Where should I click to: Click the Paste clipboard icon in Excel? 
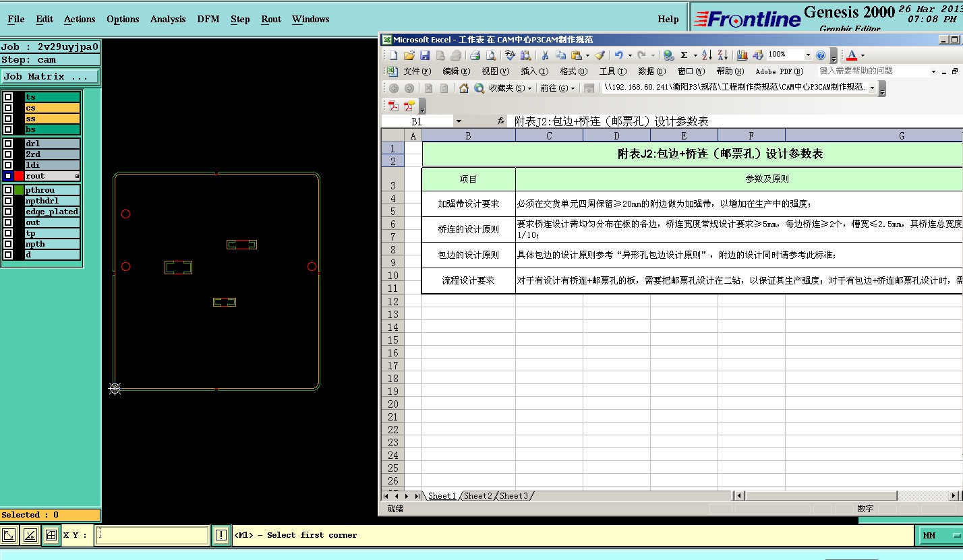[x=577, y=55]
